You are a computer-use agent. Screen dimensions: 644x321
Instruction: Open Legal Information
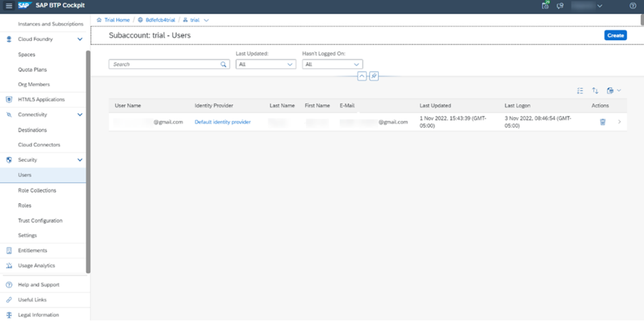(x=38, y=315)
